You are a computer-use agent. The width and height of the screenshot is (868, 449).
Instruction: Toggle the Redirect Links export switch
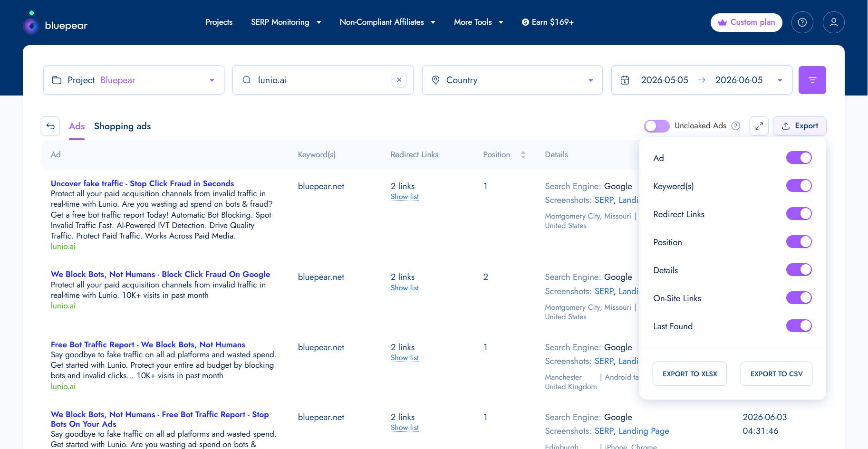(799, 214)
